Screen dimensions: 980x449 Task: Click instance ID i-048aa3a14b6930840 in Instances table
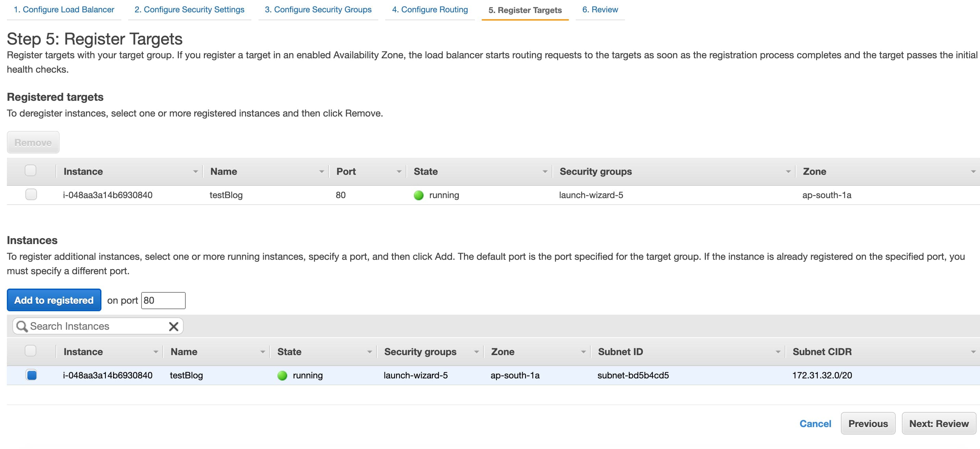tap(108, 376)
